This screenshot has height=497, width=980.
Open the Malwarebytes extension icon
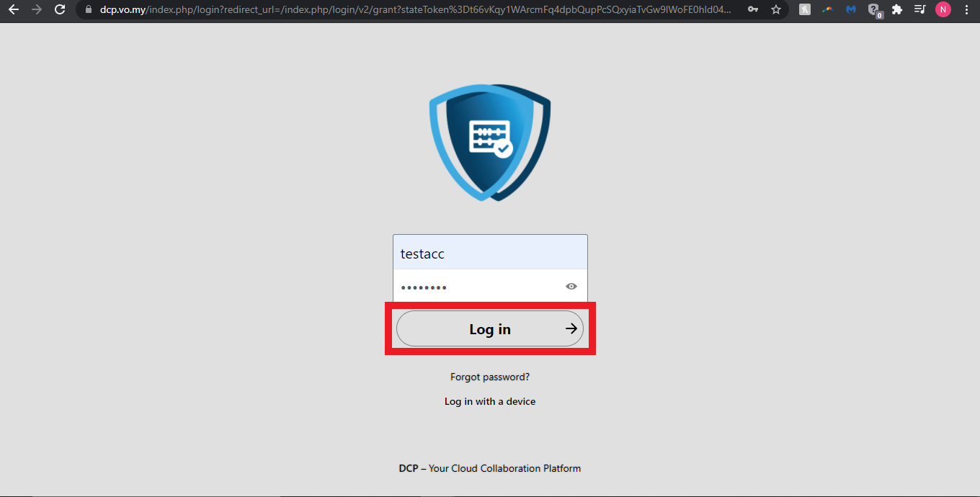click(851, 10)
